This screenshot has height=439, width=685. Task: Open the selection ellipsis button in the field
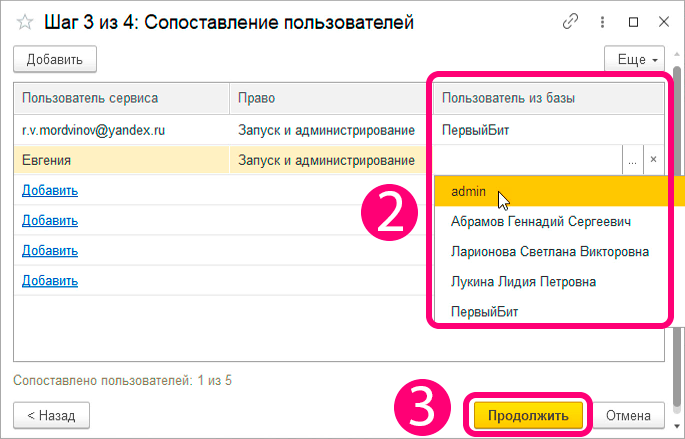point(632,160)
